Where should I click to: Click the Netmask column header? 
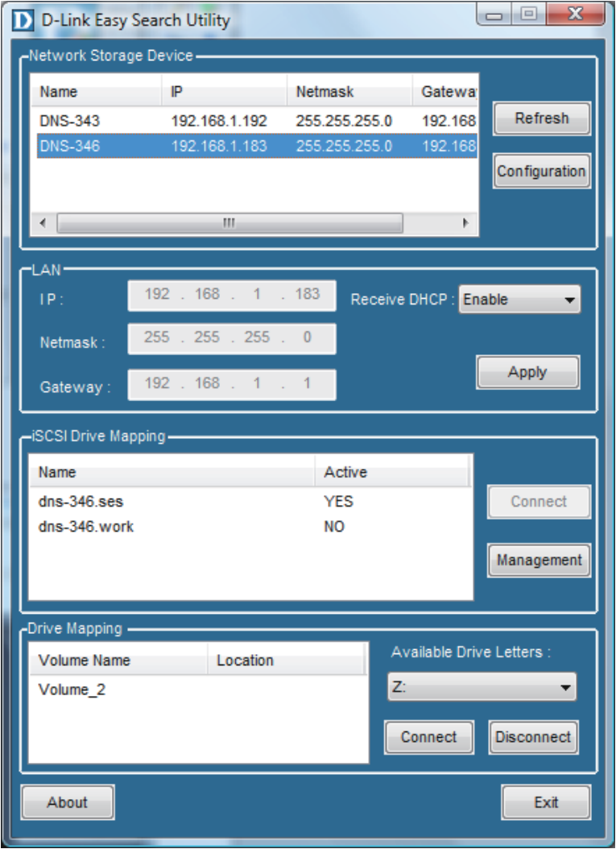349,92
